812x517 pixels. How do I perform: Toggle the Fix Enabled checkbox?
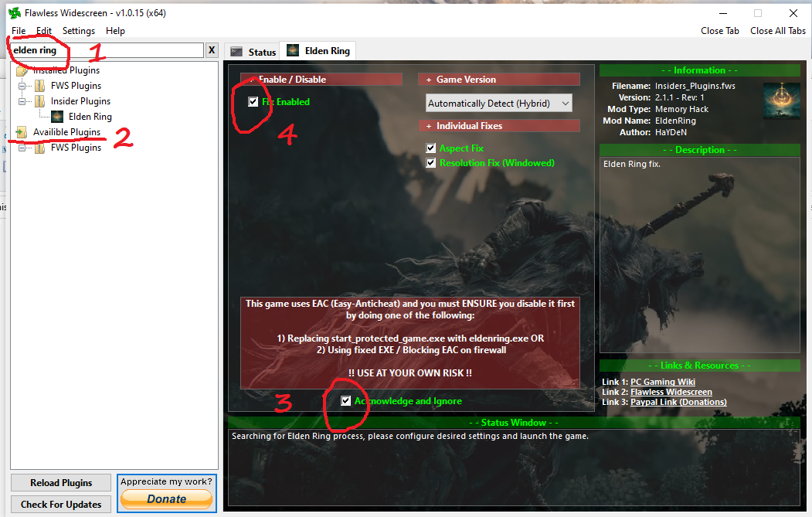pyautogui.click(x=253, y=101)
